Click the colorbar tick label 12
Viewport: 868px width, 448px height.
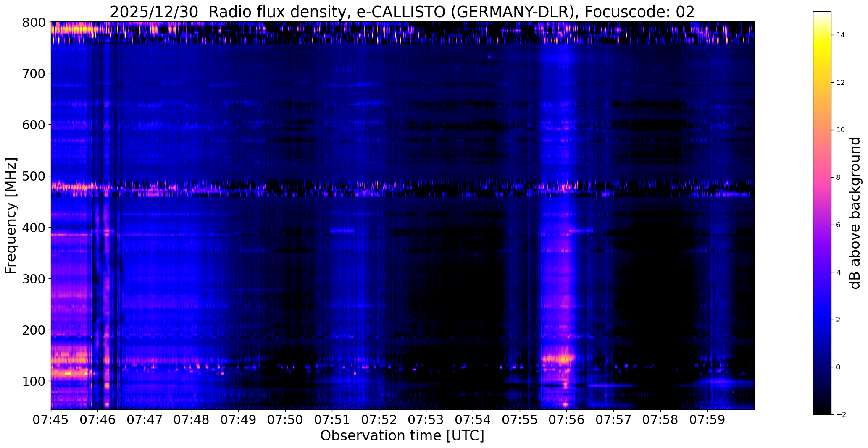coord(841,83)
